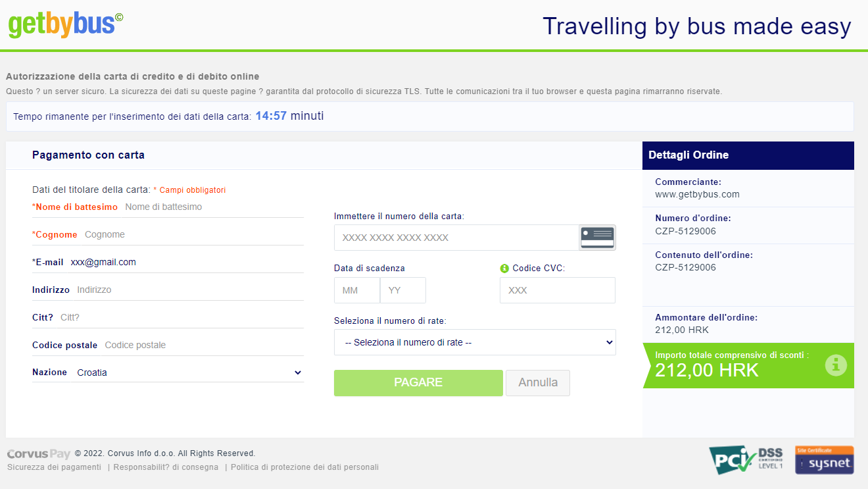
Task: Focus the card number field
Action: [456, 238]
